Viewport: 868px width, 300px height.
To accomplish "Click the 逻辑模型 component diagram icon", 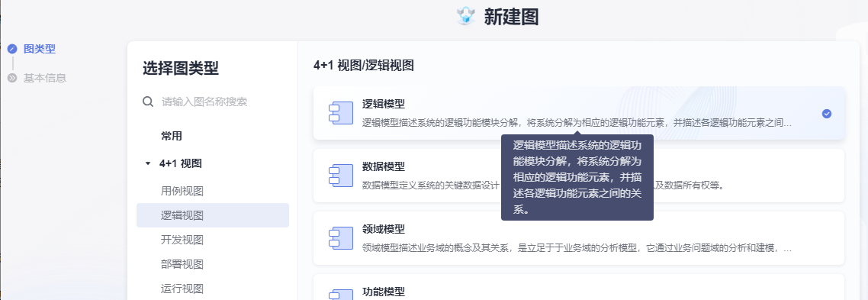I will pyautogui.click(x=341, y=113).
